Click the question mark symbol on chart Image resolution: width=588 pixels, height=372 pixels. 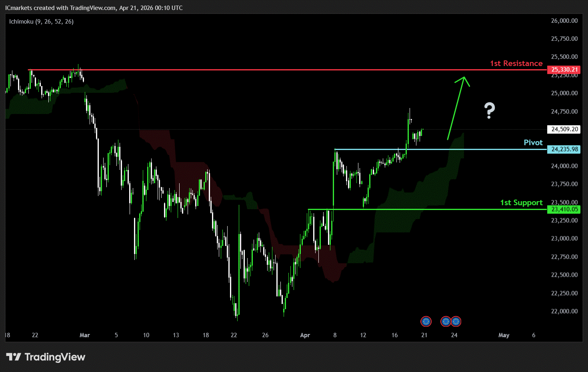point(489,110)
